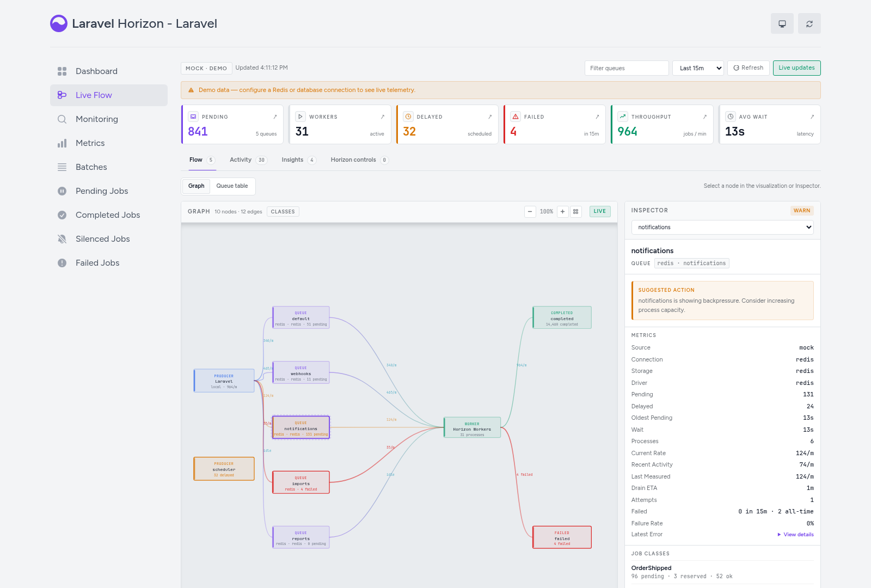Screen dimensions: 871x588
Task: Click the WARN status badge in Inspector
Action: coord(802,211)
